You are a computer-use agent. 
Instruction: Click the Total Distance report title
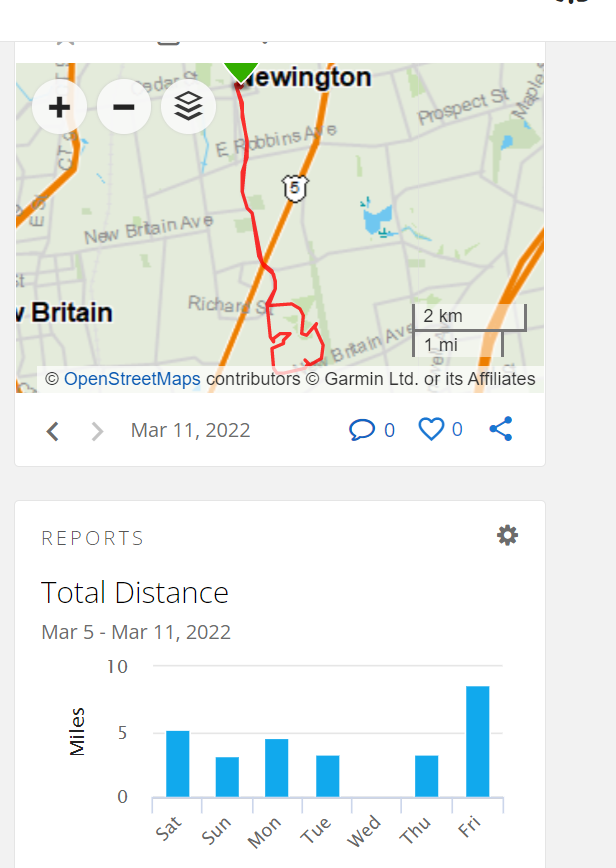tap(134, 593)
